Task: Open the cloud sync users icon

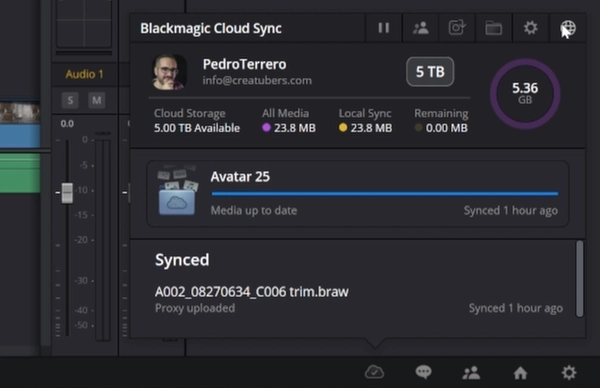Action: click(421, 28)
